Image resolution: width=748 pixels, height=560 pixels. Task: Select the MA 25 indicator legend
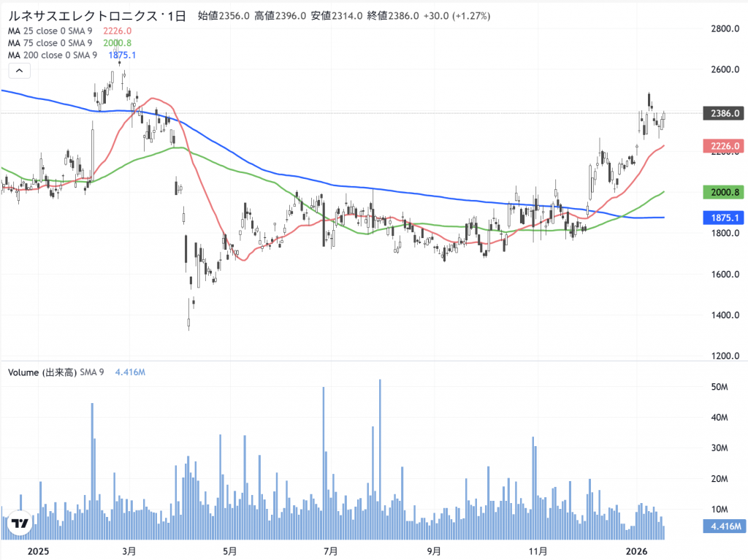[x=50, y=31]
